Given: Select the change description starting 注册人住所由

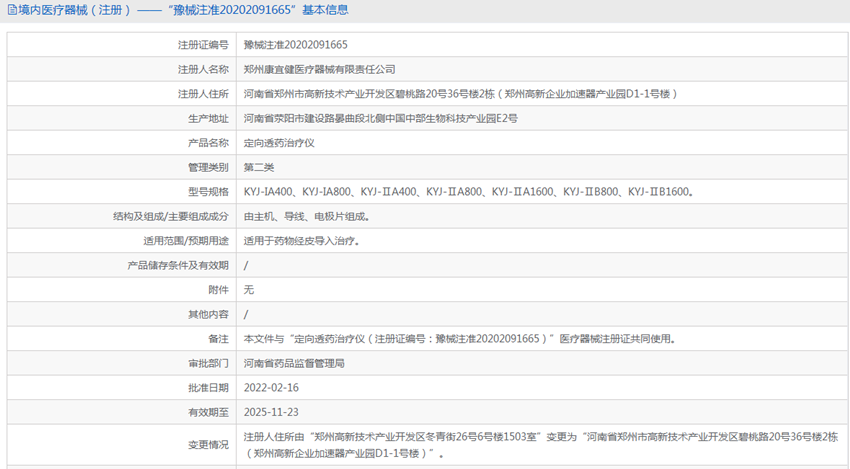Looking at the screenshot, I should pyautogui.click(x=541, y=445).
